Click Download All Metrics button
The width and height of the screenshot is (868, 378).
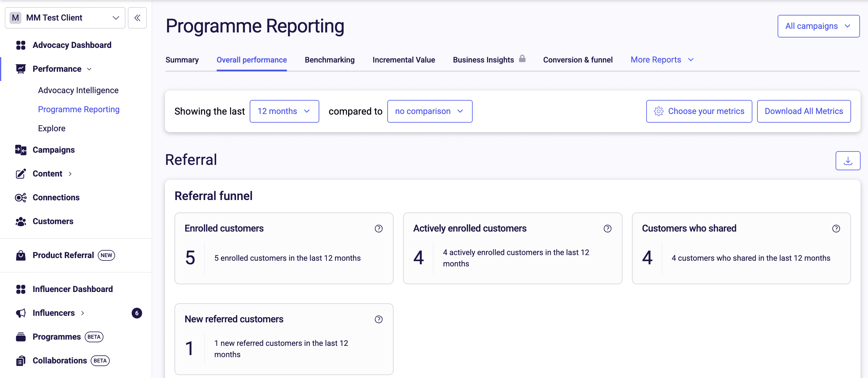tap(803, 111)
